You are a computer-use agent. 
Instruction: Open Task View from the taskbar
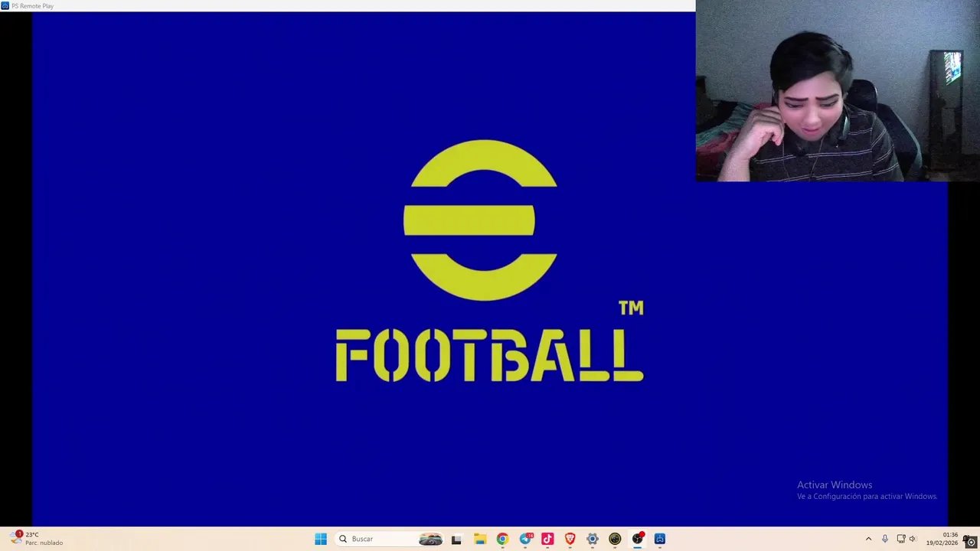point(456,539)
